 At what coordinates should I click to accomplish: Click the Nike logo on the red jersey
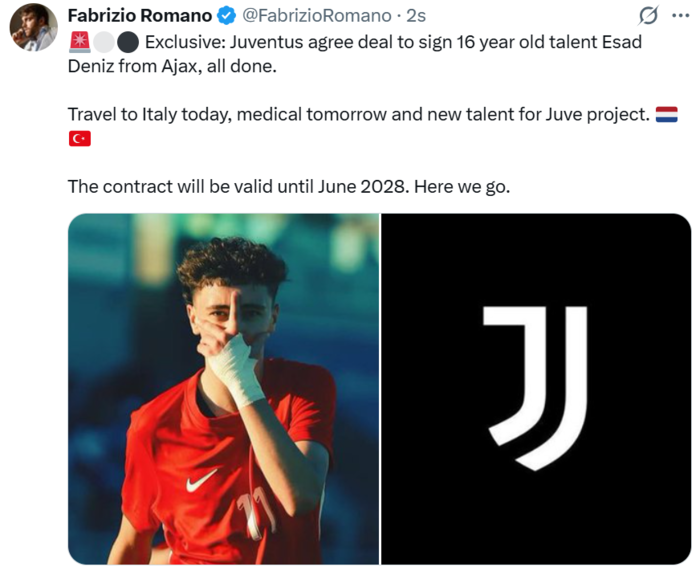[202, 482]
